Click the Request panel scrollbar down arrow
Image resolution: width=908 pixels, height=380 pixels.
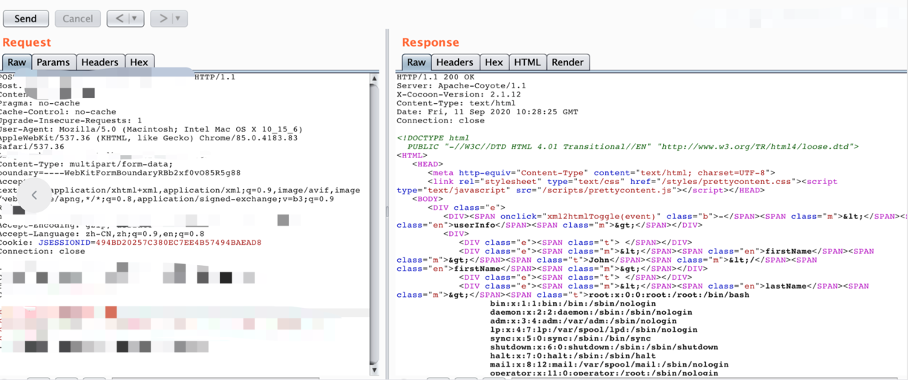[x=374, y=370]
